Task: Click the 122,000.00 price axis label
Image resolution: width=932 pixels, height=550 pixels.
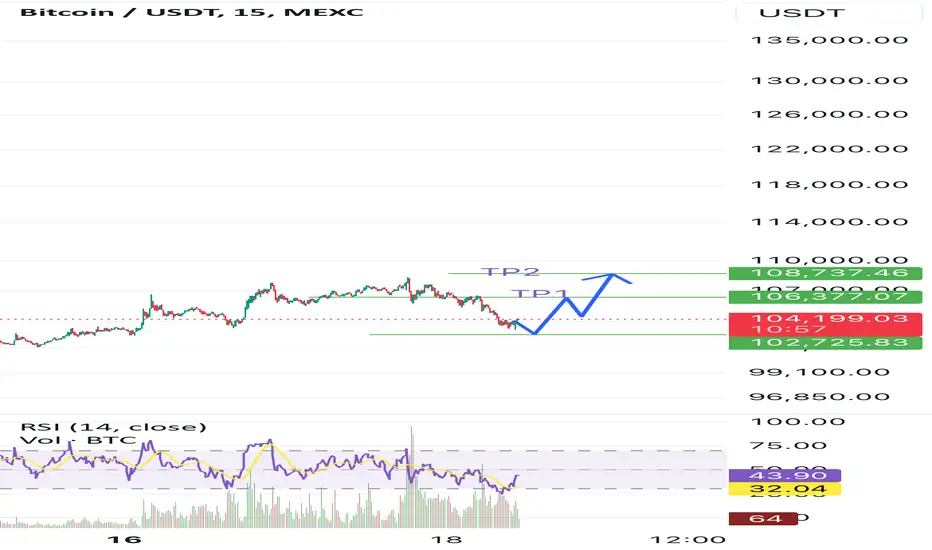Action: 830,149
